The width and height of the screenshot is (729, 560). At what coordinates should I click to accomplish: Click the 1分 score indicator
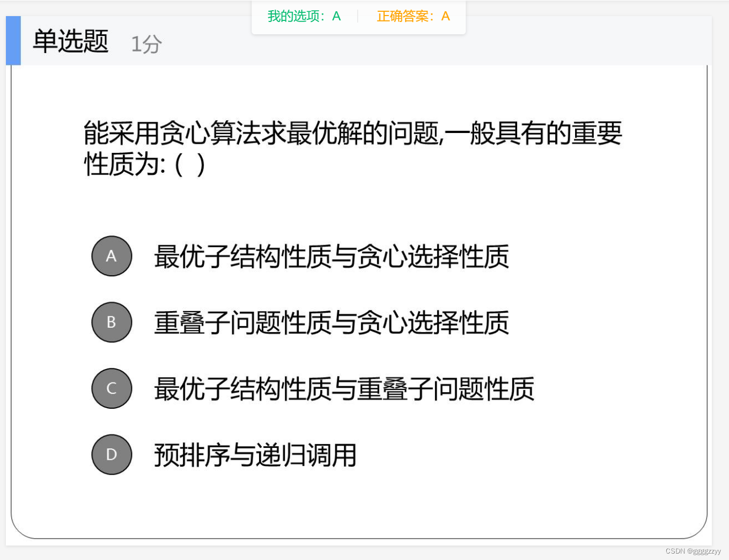click(x=146, y=44)
